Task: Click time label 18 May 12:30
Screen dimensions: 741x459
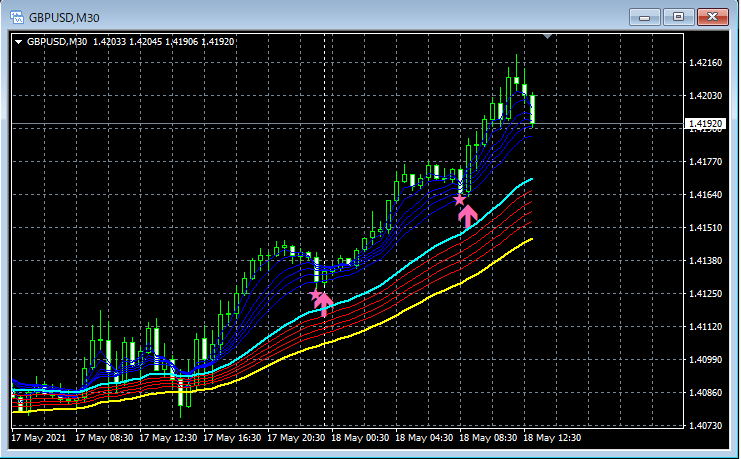Action: [x=552, y=438]
